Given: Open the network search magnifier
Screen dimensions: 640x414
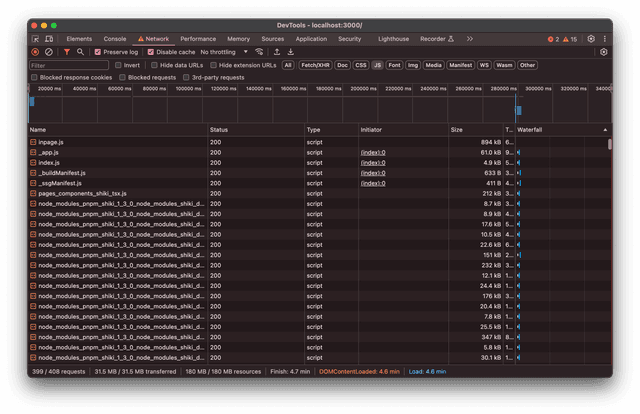Looking at the screenshot, I should coord(80,51).
